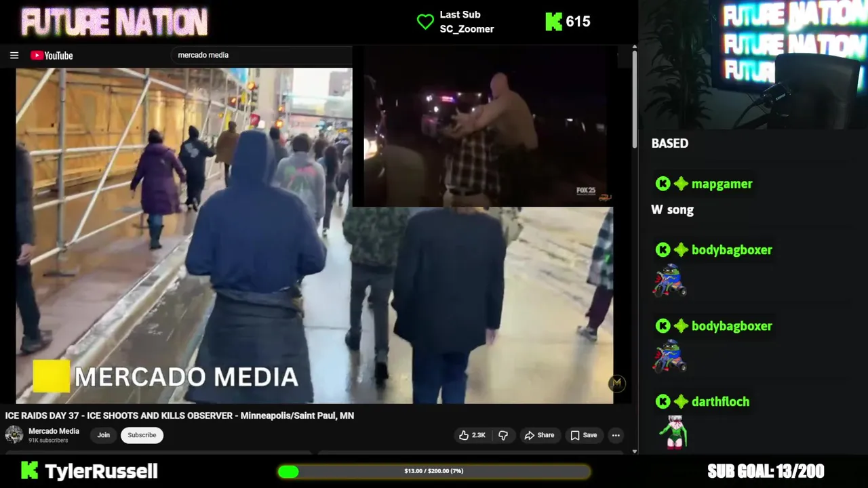868x488 pixels.
Task: Click the page scrollbar thumb
Action: (x=634, y=100)
